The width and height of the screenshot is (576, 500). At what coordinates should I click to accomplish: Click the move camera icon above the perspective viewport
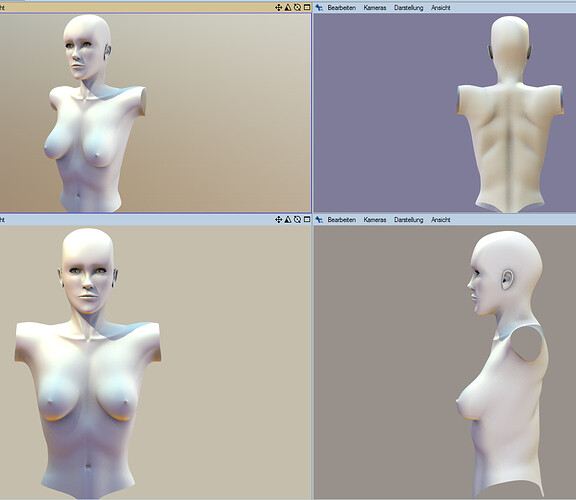[278, 7]
